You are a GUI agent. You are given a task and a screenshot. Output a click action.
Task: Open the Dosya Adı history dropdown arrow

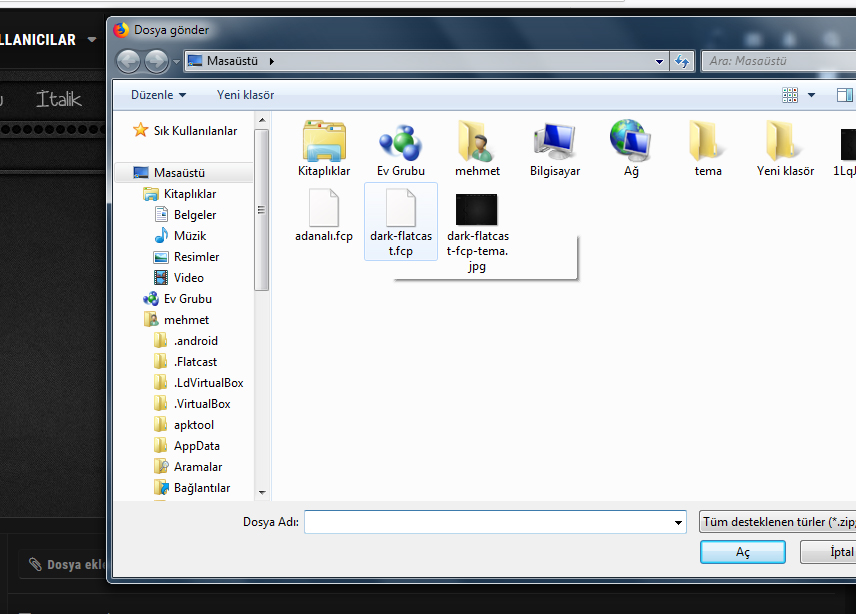(x=678, y=522)
